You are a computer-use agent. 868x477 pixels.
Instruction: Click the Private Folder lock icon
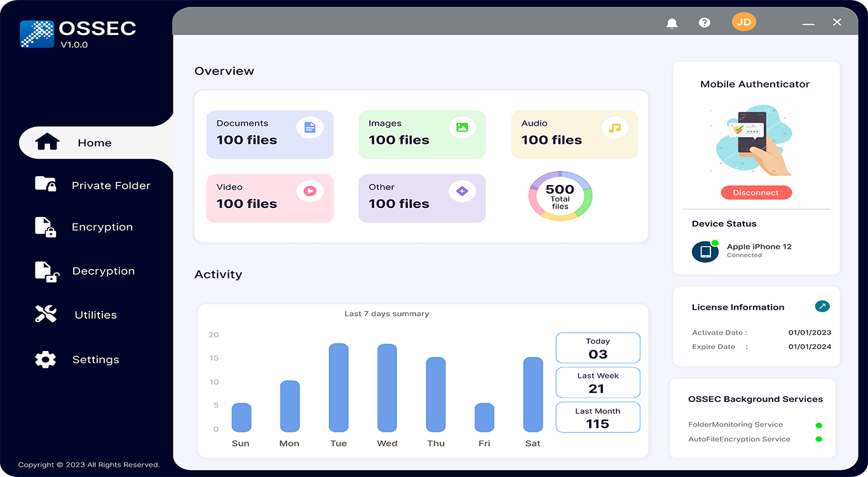45,184
